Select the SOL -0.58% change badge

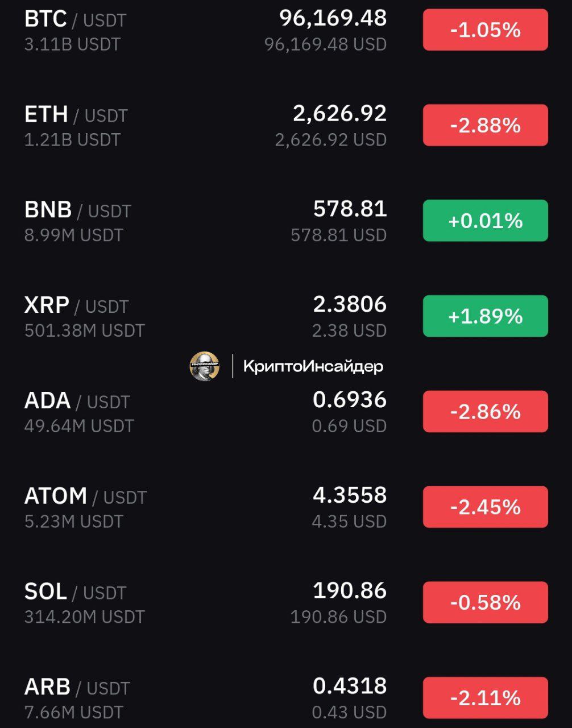[485, 602]
